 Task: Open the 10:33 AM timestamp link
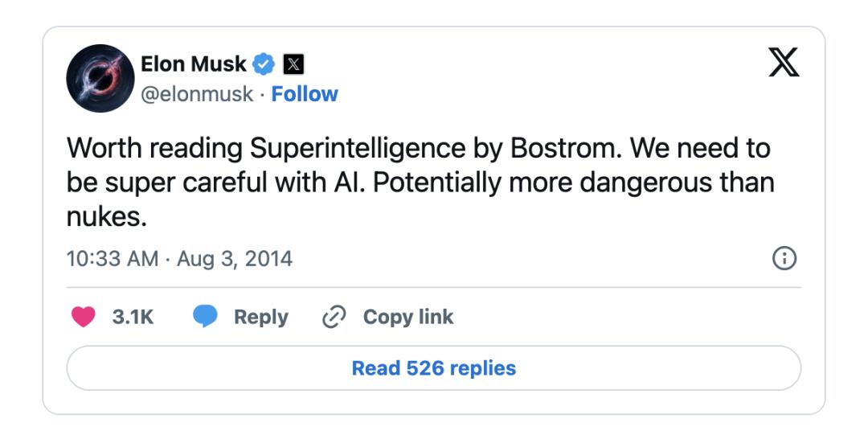tap(113, 258)
